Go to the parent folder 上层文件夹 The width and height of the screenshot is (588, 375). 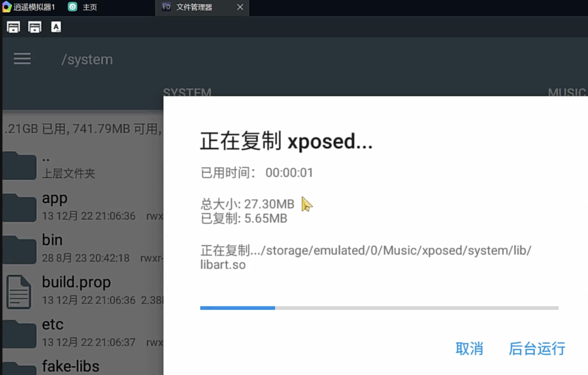pyautogui.click(x=82, y=166)
